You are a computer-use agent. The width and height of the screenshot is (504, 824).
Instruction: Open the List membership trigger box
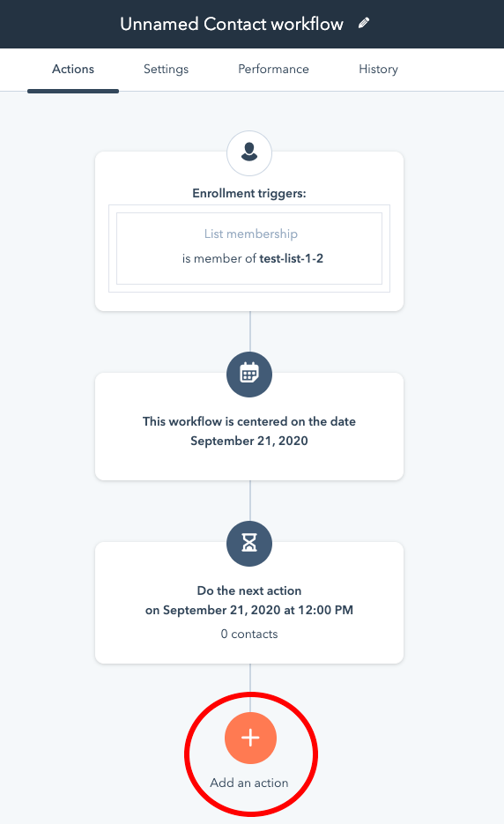[x=249, y=248]
